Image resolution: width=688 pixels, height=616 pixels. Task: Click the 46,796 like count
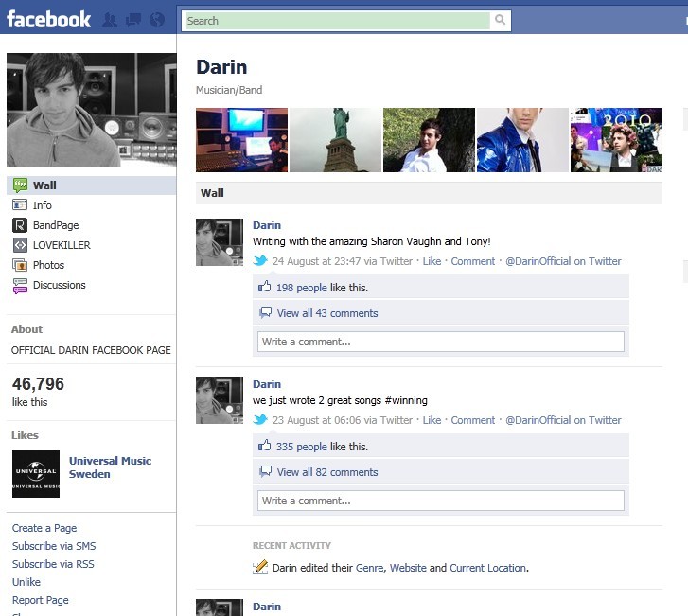38,384
